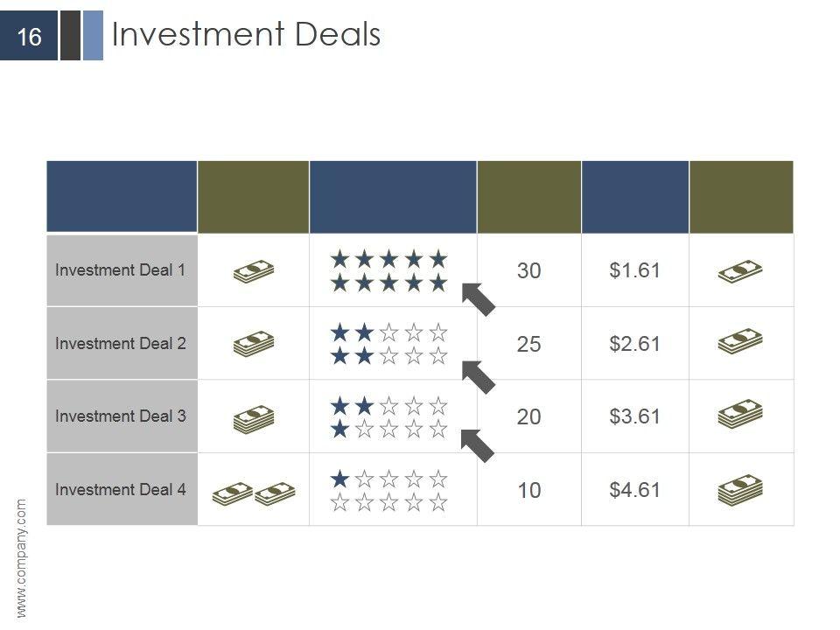Click the slide number 16 badge
Image resolution: width=840 pixels, height=630 pixels.
(x=29, y=37)
